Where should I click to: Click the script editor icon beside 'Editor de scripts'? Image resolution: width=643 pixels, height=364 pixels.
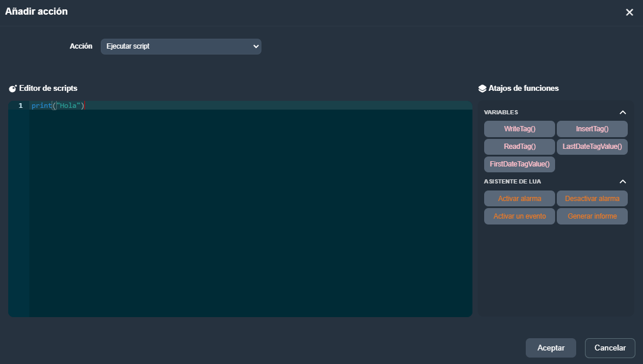tap(13, 88)
